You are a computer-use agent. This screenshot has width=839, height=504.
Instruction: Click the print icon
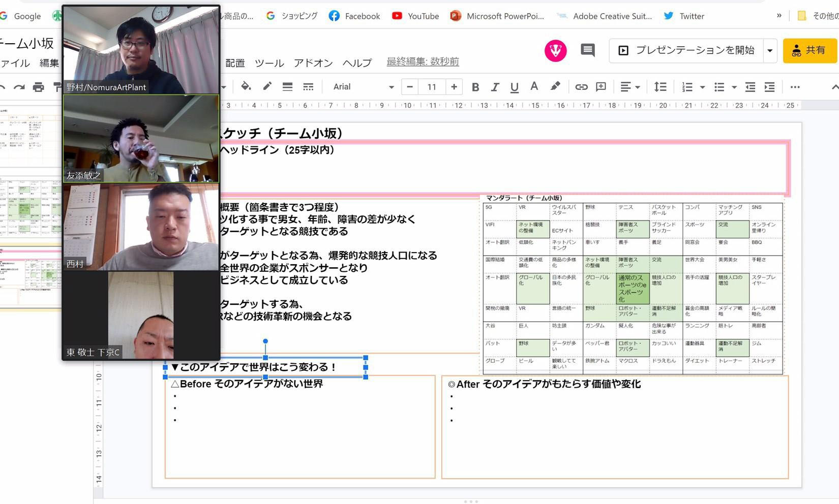pyautogui.click(x=38, y=87)
